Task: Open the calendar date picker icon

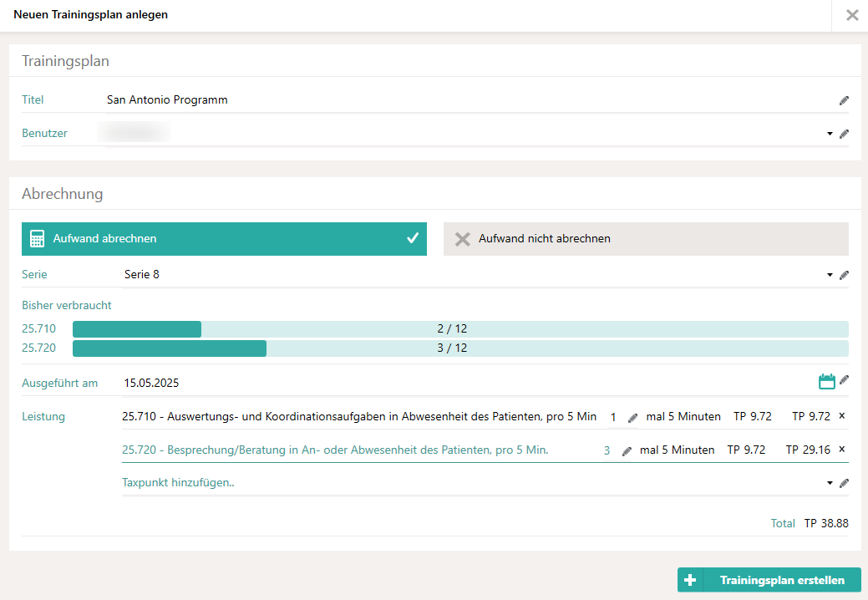Action: point(826,382)
